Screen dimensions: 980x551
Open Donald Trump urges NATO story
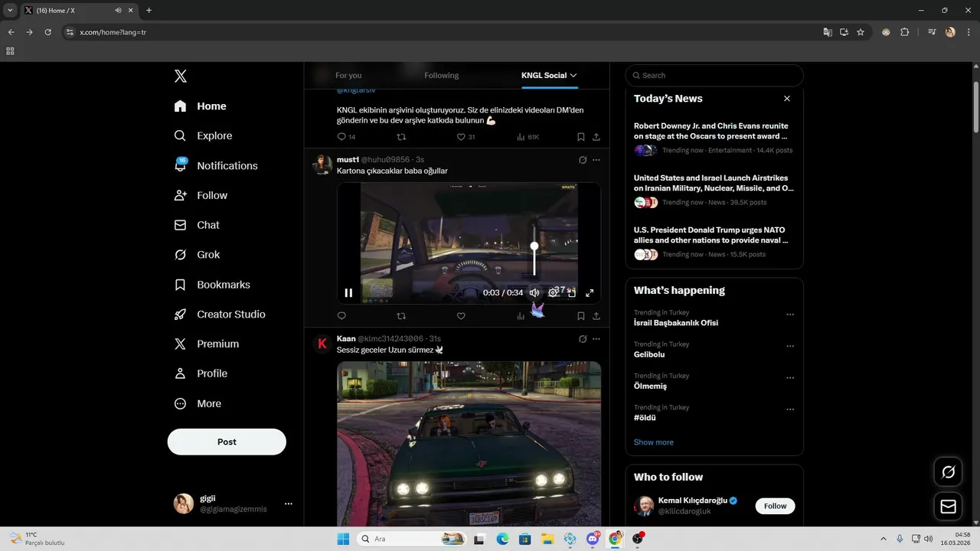tap(714, 242)
